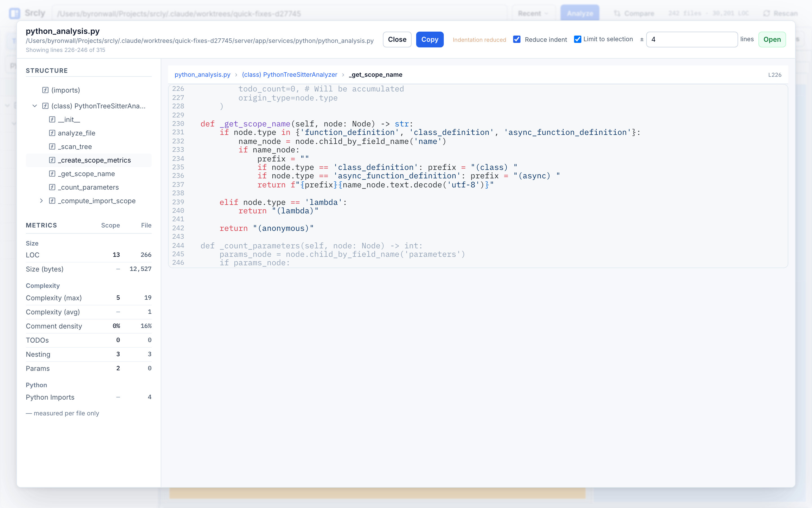Image resolution: width=812 pixels, height=508 pixels.
Task: Click the blue Copy button
Action: (x=430, y=39)
